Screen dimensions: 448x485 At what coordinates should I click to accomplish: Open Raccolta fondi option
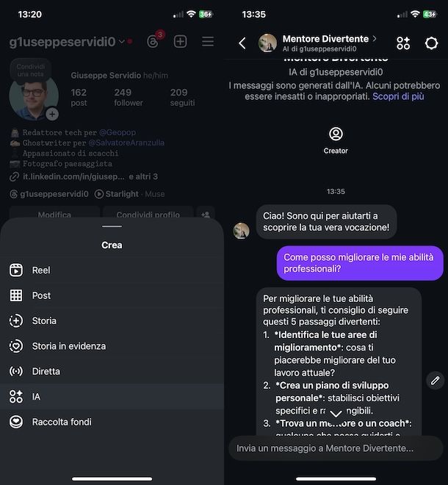click(112, 422)
